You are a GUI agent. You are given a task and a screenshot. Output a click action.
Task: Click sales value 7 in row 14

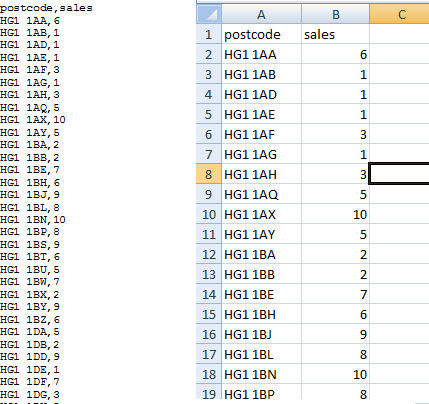click(336, 294)
